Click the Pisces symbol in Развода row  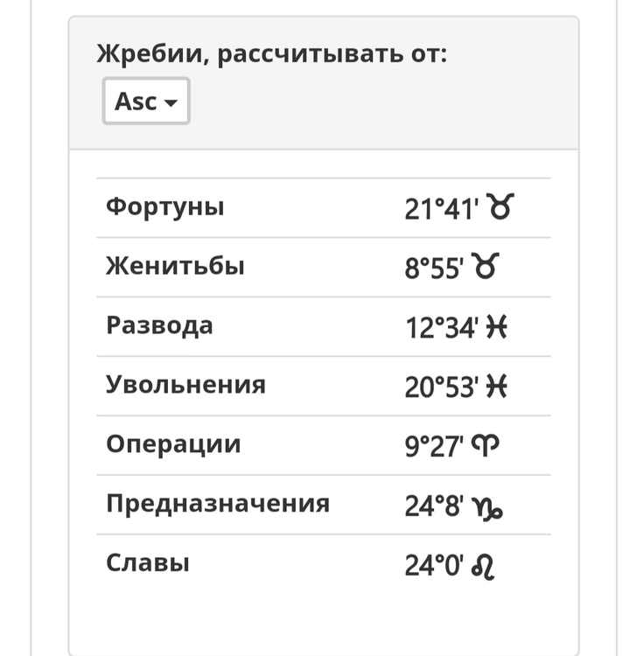click(x=497, y=327)
